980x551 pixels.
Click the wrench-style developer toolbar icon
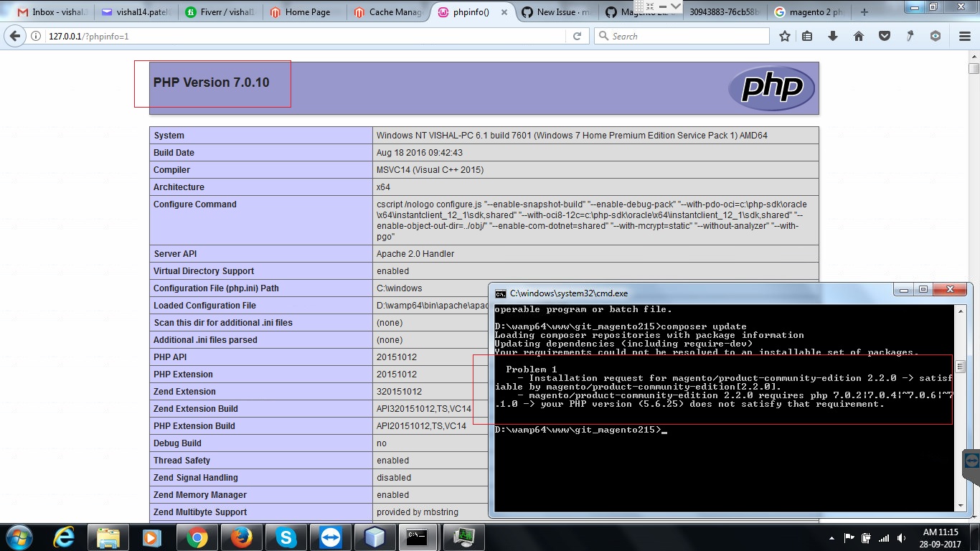click(910, 36)
